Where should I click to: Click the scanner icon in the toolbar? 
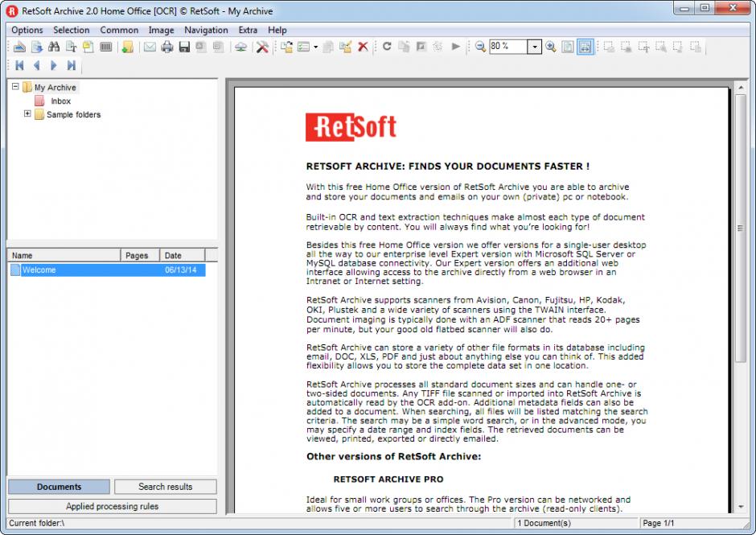(19, 47)
